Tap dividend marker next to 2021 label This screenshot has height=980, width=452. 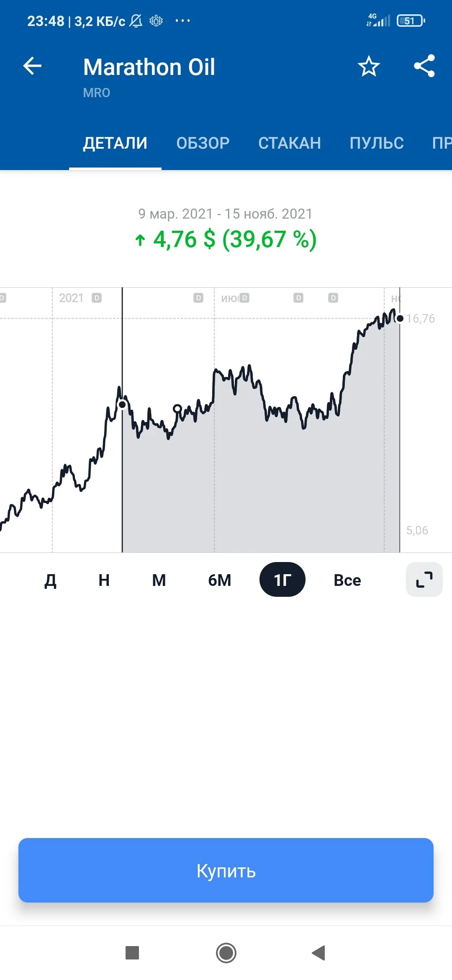click(x=97, y=298)
